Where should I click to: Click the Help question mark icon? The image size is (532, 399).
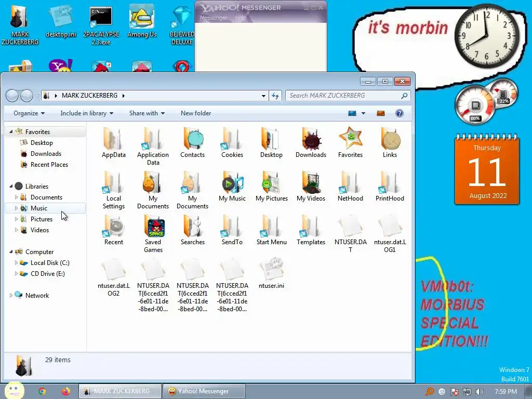(400, 113)
